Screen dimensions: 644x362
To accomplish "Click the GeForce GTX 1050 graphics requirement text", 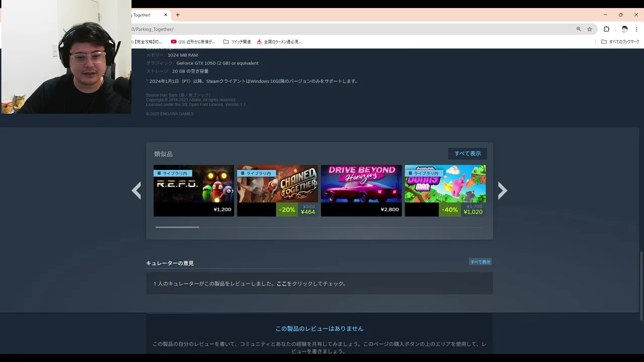I will point(217,63).
